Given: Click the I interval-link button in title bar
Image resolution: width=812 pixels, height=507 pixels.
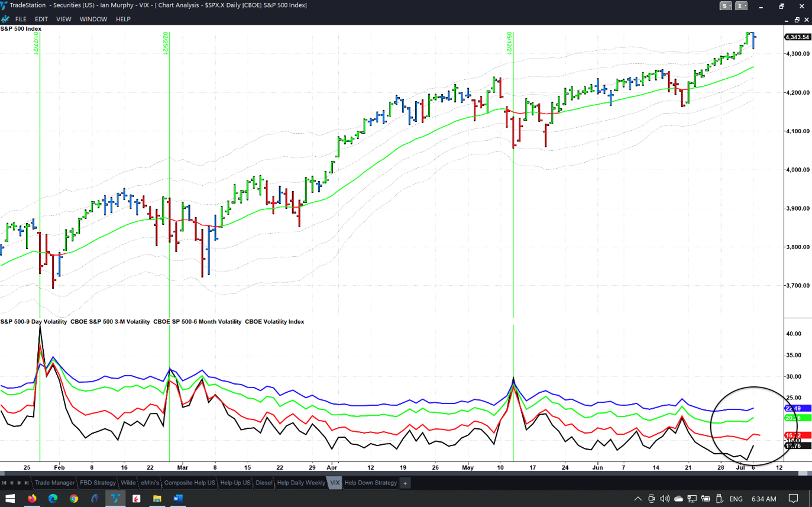Looking at the screenshot, I should click(x=741, y=6).
